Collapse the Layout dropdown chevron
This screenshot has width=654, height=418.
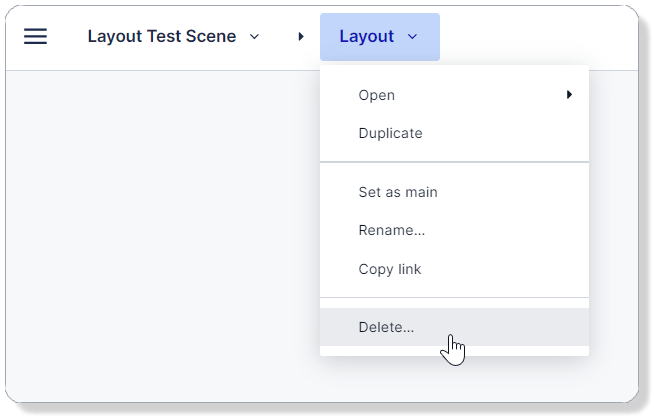click(412, 37)
